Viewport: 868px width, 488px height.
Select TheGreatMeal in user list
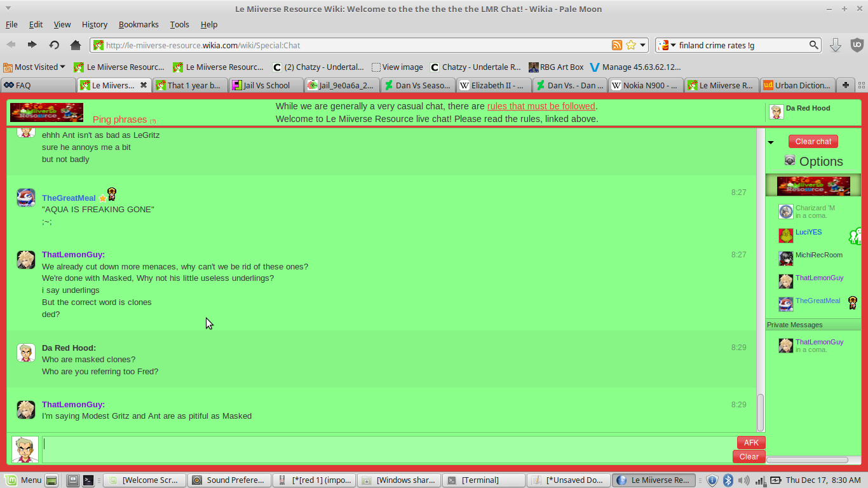click(813, 304)
